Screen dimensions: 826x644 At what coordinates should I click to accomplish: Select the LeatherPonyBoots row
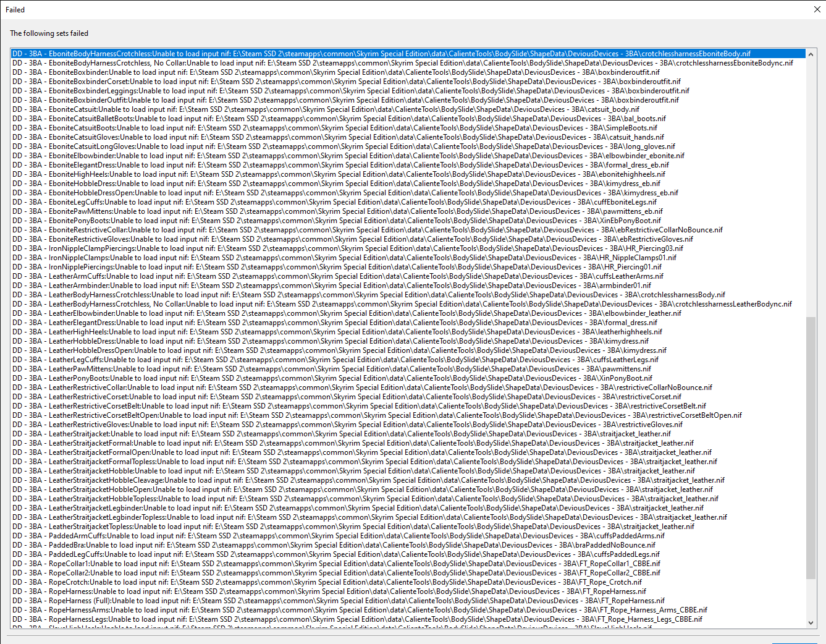pyautogui.click(x=408, y=378)
